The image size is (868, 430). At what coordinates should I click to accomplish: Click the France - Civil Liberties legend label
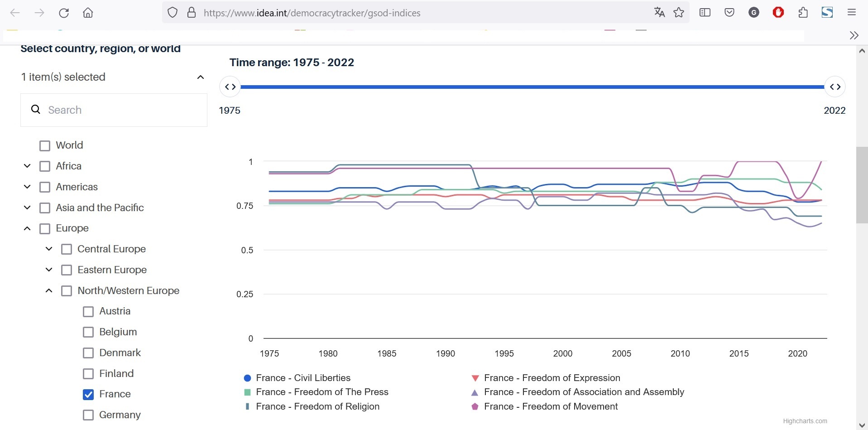[x=303, y=378]
